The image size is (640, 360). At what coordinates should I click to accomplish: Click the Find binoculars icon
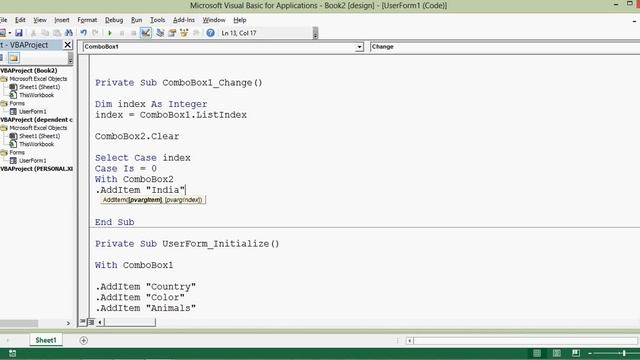pos(69,33)
